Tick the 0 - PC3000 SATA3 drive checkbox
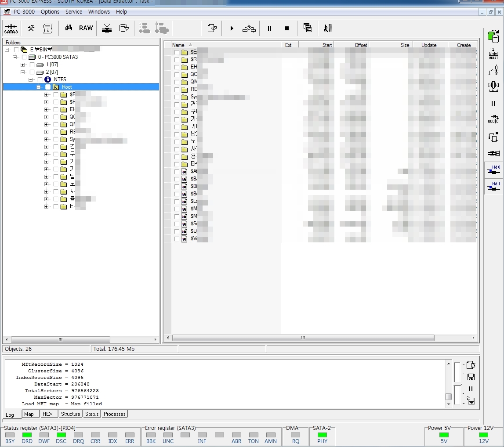Viewport: 504px width, 447px height. 24,57
